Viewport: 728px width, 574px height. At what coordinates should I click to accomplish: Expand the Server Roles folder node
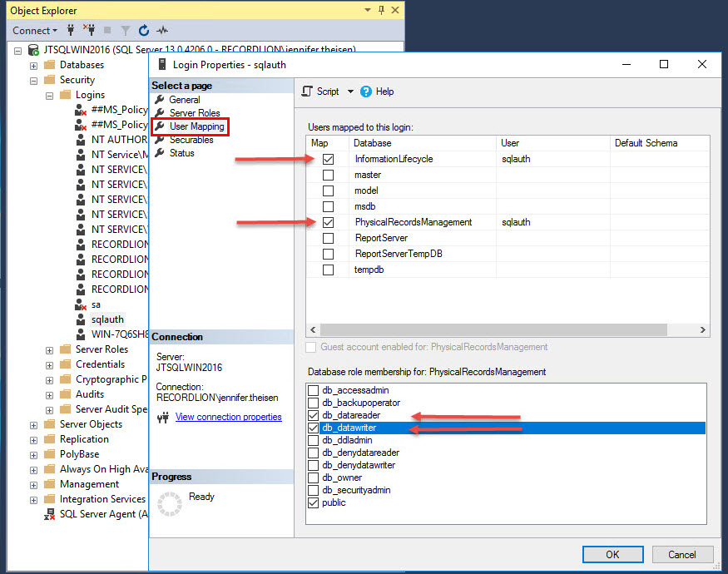coord(50,349)
